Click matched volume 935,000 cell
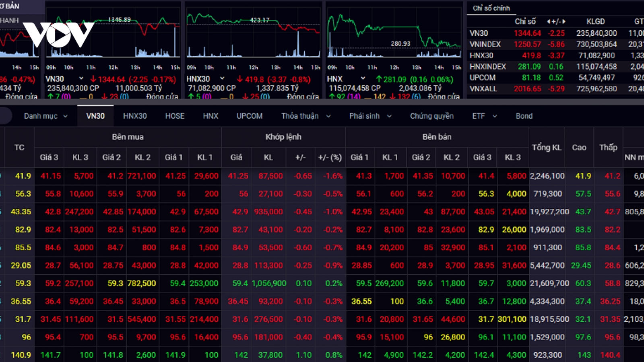The image size is (644, 362). [268, 212]
